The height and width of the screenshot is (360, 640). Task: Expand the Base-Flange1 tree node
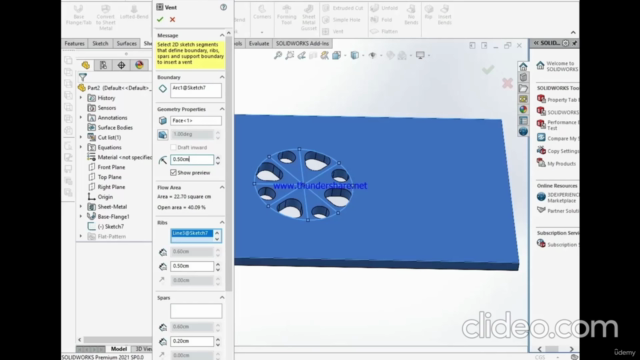(x=81, y=217)
